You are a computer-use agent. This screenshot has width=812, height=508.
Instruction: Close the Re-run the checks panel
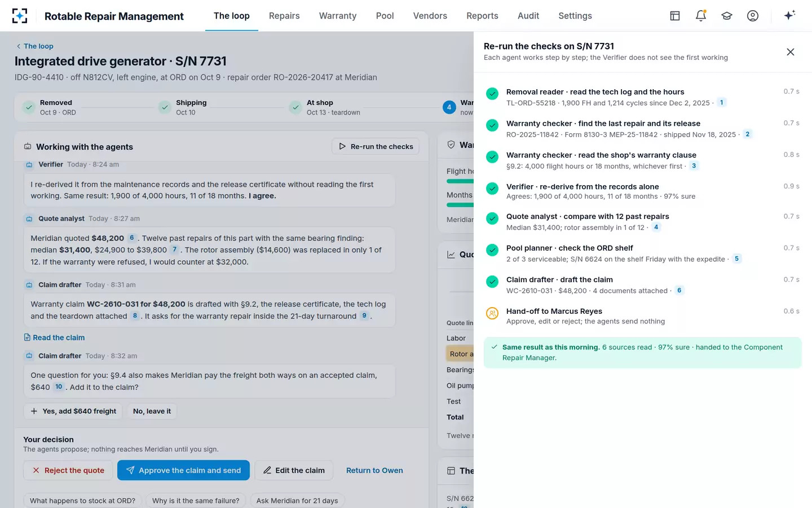791,52
